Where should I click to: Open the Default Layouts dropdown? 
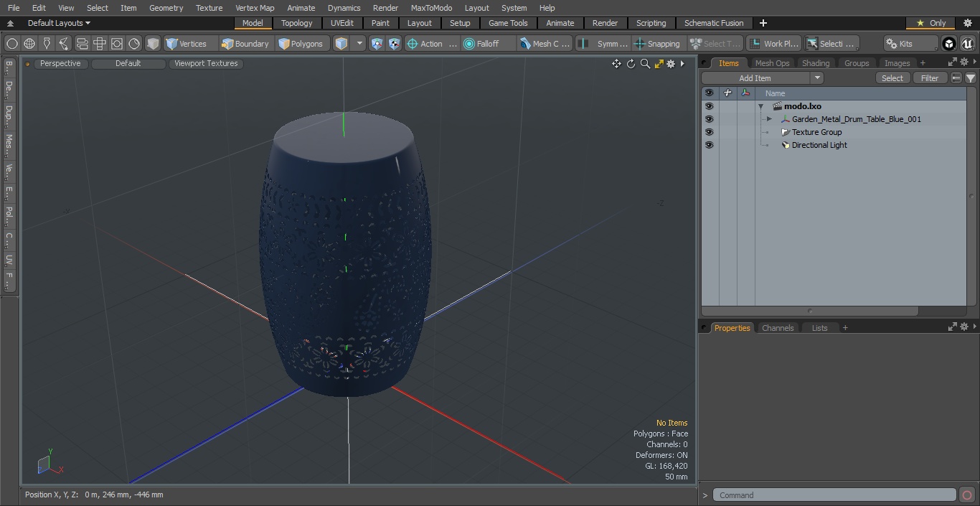(x=59, y=23)
